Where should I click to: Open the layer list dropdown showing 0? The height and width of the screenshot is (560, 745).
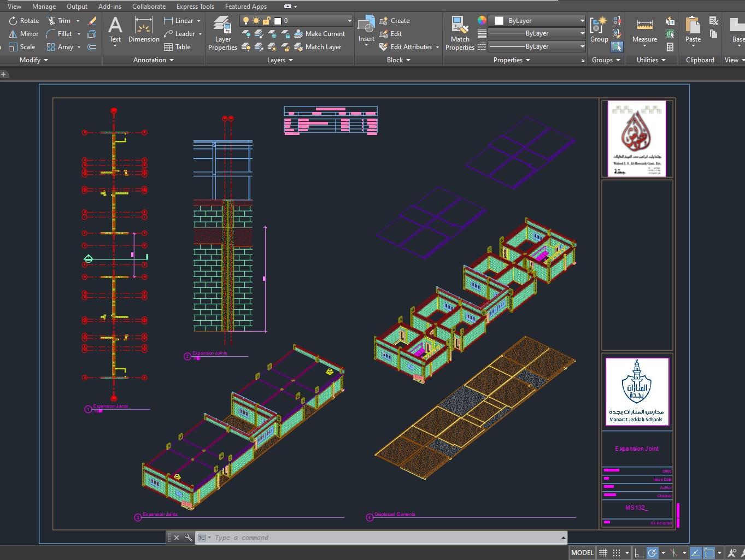(x=297, y=21)
